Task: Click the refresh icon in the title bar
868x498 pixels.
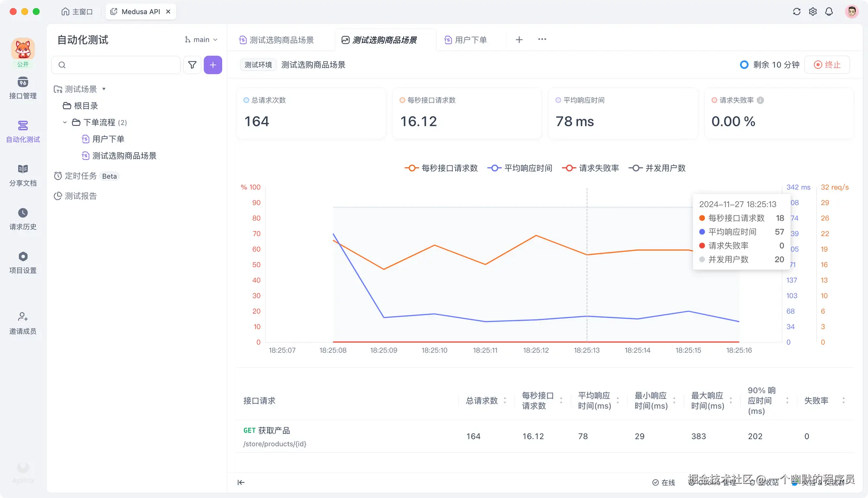Action: [x=796, y=11]
